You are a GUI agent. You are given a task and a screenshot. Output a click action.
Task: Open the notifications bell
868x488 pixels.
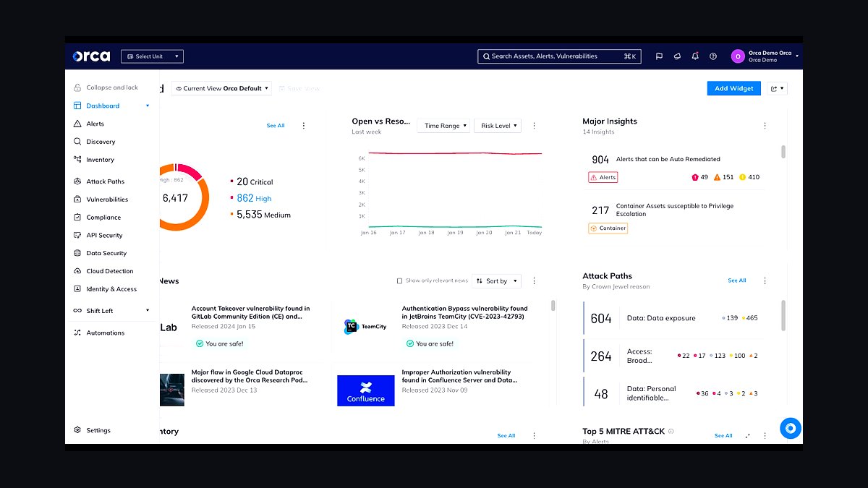pos(695,56)
